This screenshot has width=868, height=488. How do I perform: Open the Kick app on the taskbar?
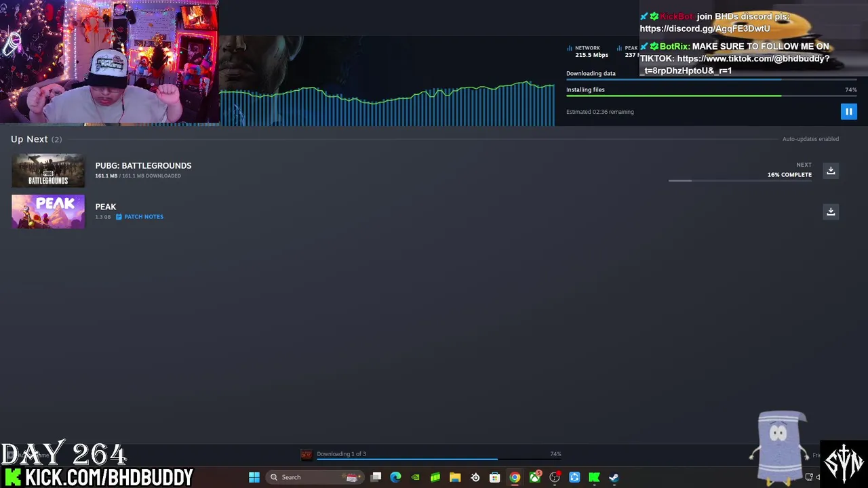point(594,477)
